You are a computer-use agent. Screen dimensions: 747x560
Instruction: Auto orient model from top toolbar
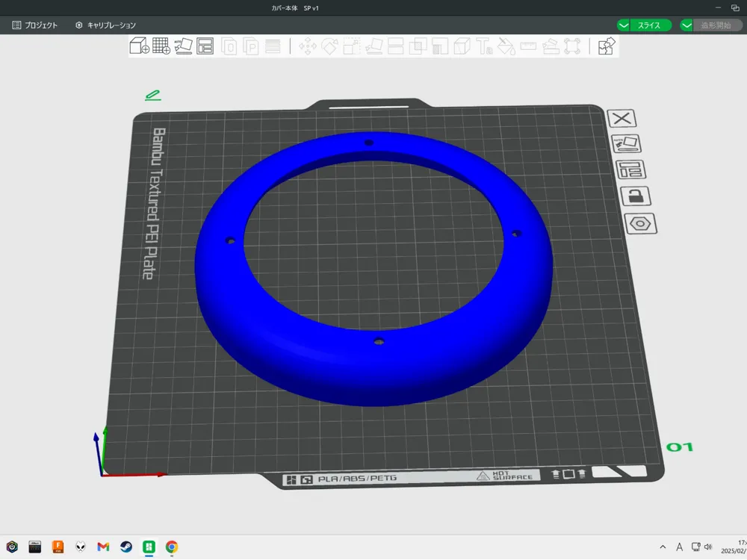pos(183,46)
